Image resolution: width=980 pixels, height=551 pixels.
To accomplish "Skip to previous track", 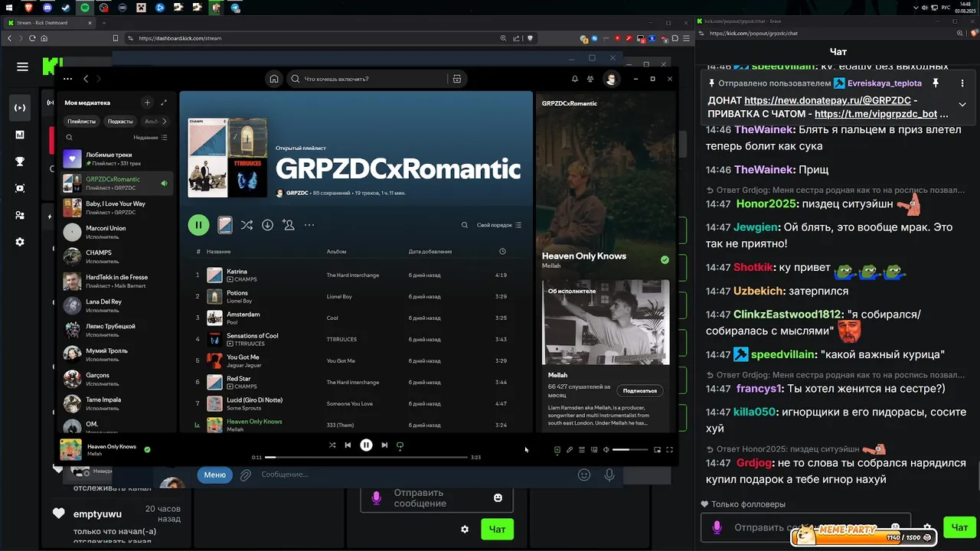I will point(348,445).
